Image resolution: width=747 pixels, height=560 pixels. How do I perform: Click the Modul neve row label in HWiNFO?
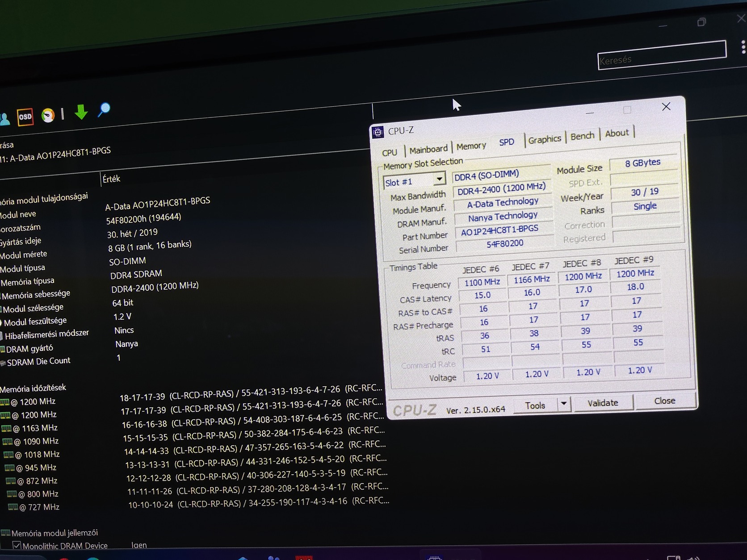click(x=18, y=215)
